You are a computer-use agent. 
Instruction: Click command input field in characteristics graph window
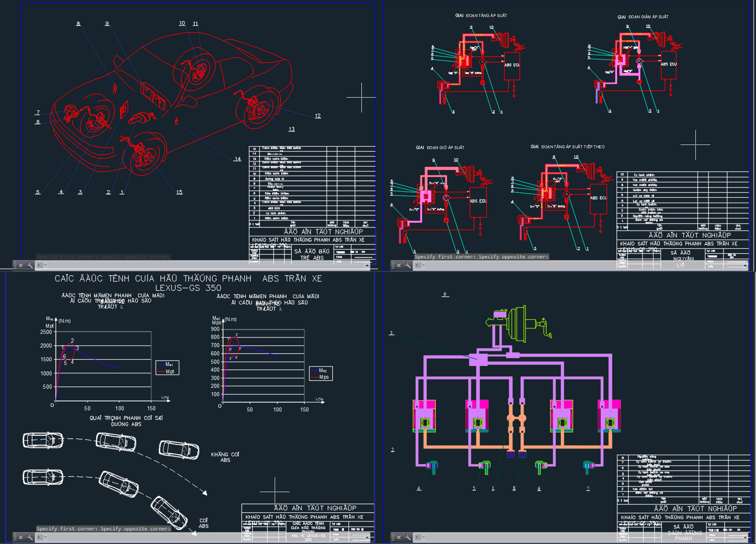(x=206, y=537)
